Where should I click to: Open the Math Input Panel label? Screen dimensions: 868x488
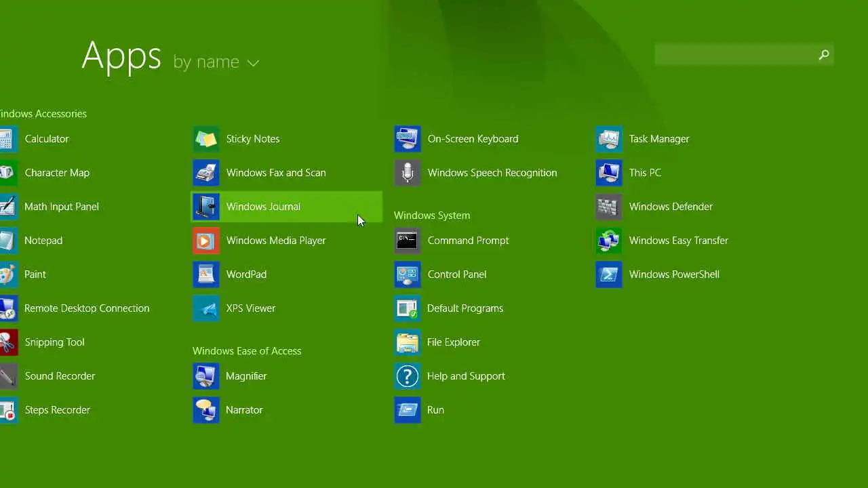click(x=62, y=207)
